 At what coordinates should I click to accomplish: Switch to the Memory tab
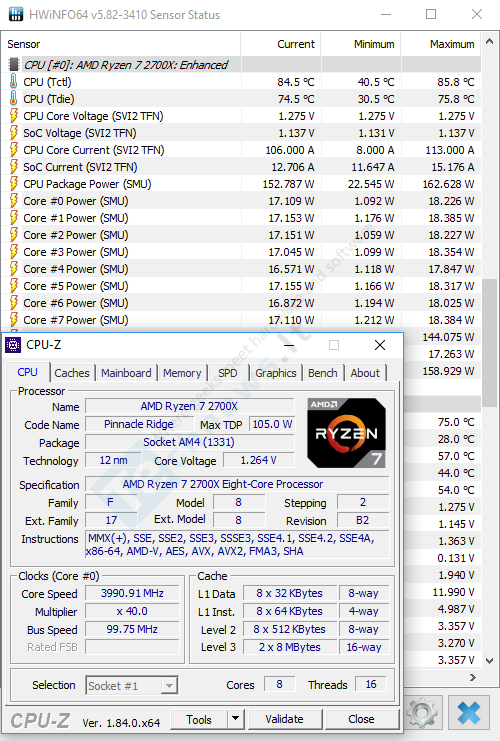[182, 373]
